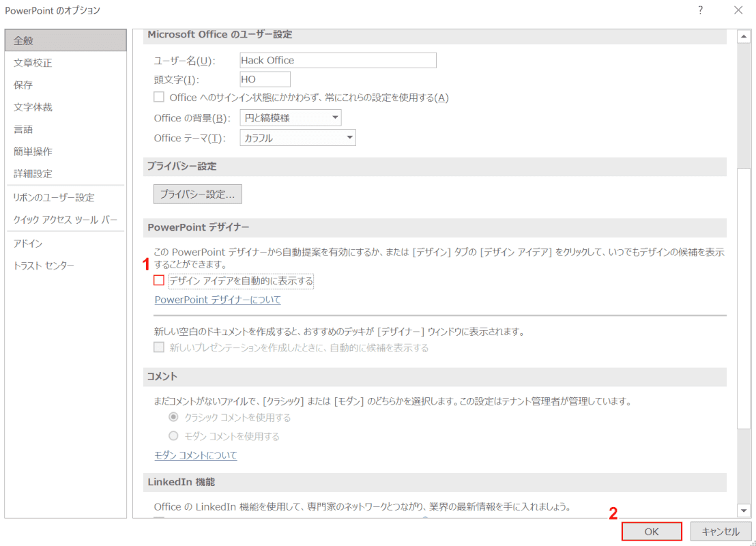Select クラシック コメントを使用する radio button
Screen dimensions: 756x546
pos(173,417)
